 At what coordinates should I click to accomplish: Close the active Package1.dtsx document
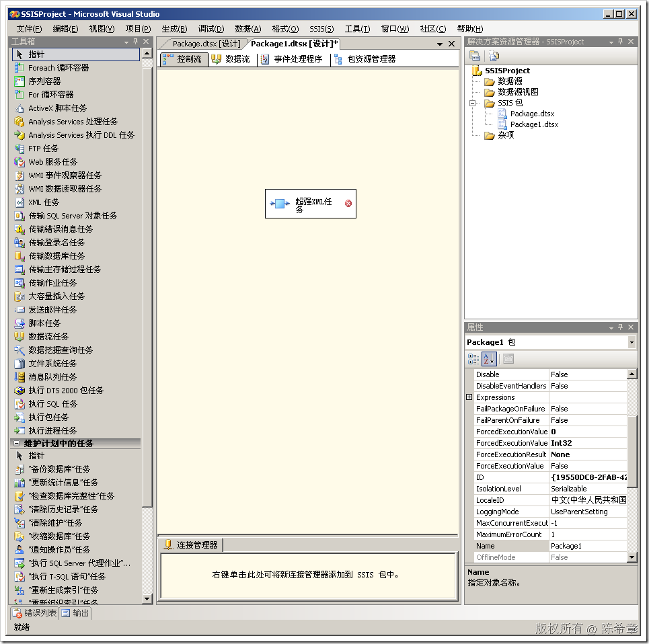[x=451, y=44]
